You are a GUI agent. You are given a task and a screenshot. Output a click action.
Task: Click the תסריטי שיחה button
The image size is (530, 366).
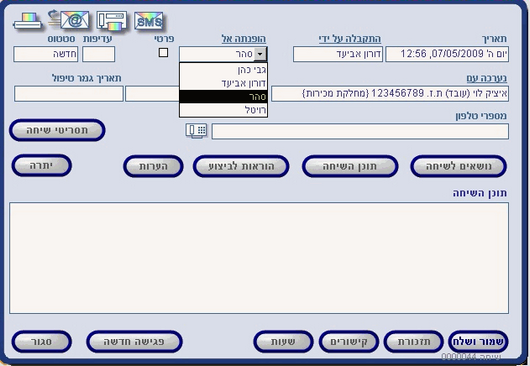point(57,130)
